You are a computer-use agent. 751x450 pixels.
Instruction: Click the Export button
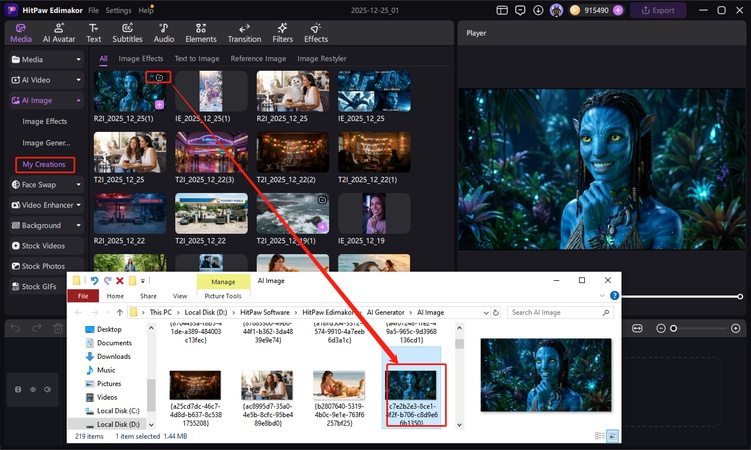click(x=657, y=10)
